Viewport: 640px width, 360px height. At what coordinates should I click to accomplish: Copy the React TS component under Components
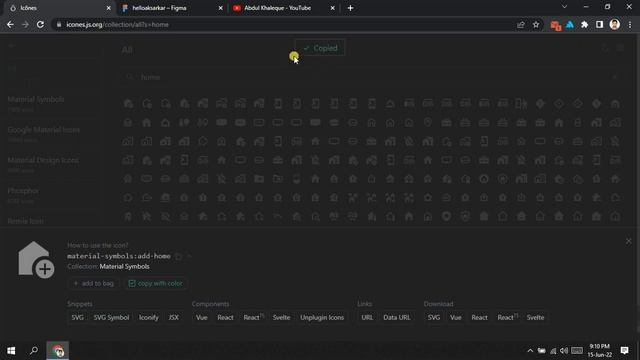[x=253, y=318]
